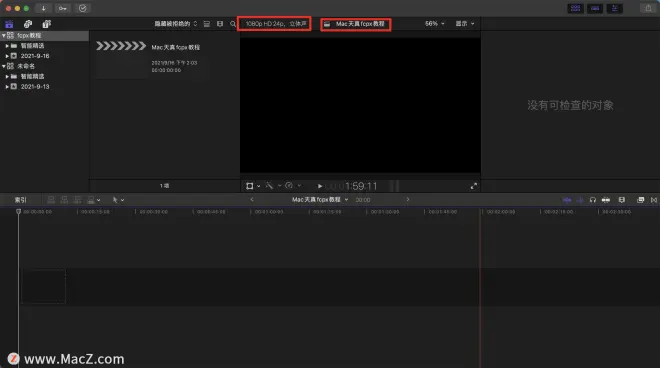Open Titles and Generators sidebar

tap(46, 24)
